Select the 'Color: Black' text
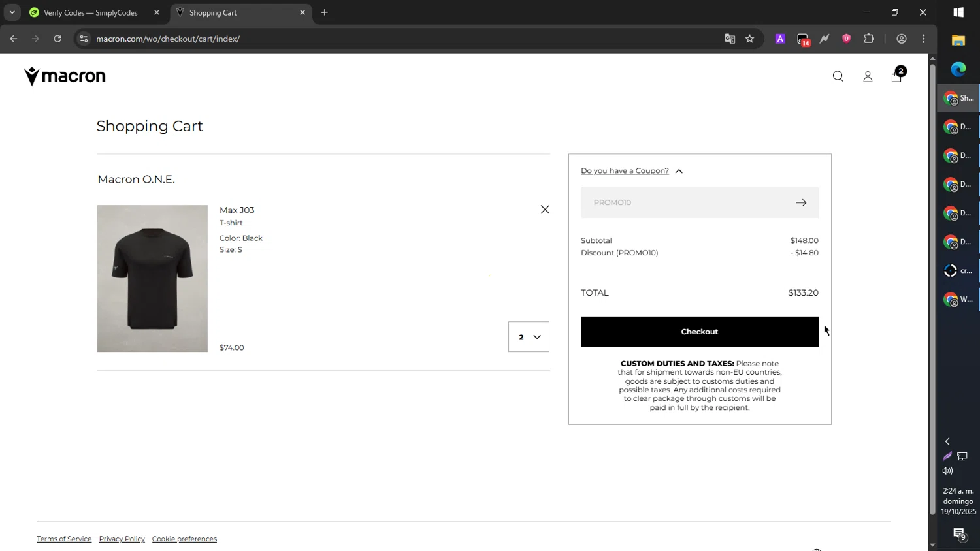The width and height of the screenshot is (980, 551). point(241,238)
